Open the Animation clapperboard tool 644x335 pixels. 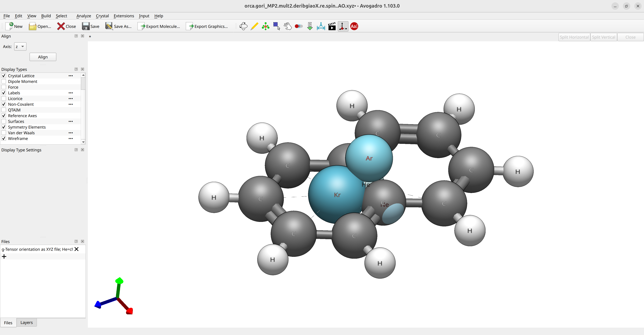[x=332, y=26]
